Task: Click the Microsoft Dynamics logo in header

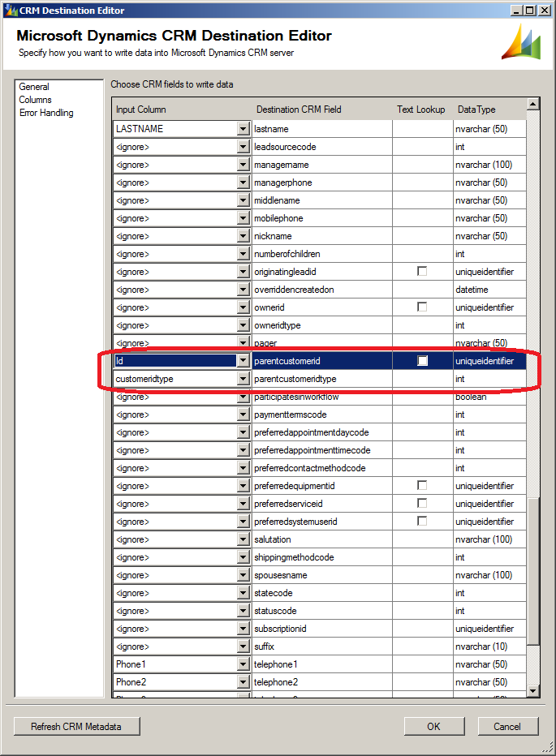Action: tap(521, 42)
